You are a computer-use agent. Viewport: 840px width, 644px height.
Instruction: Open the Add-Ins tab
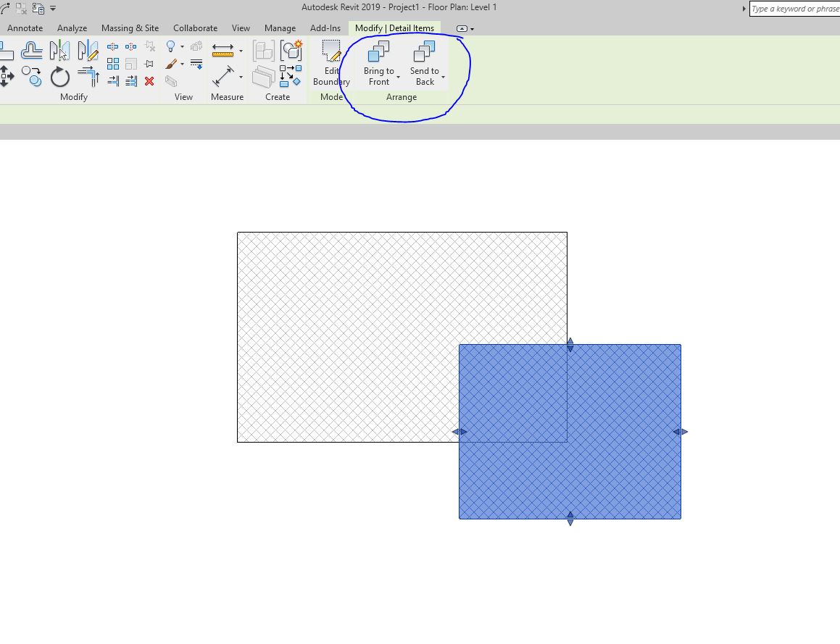(325, 28)
